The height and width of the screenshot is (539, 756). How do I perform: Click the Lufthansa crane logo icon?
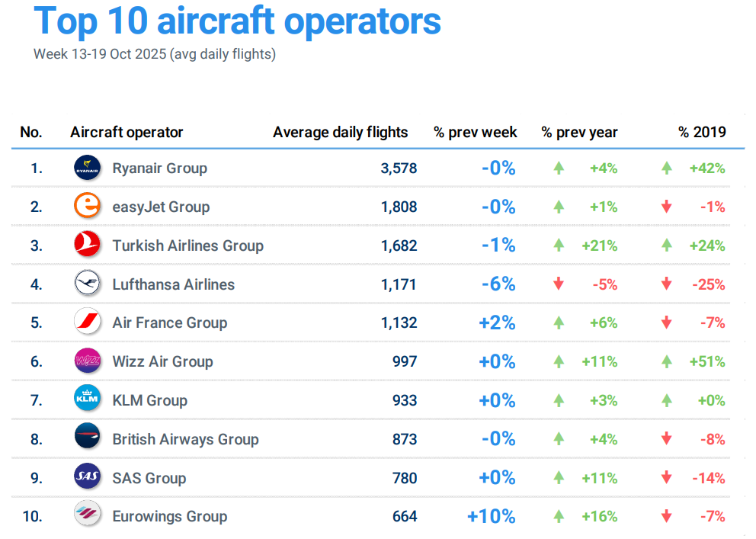[x=87, y=284]
